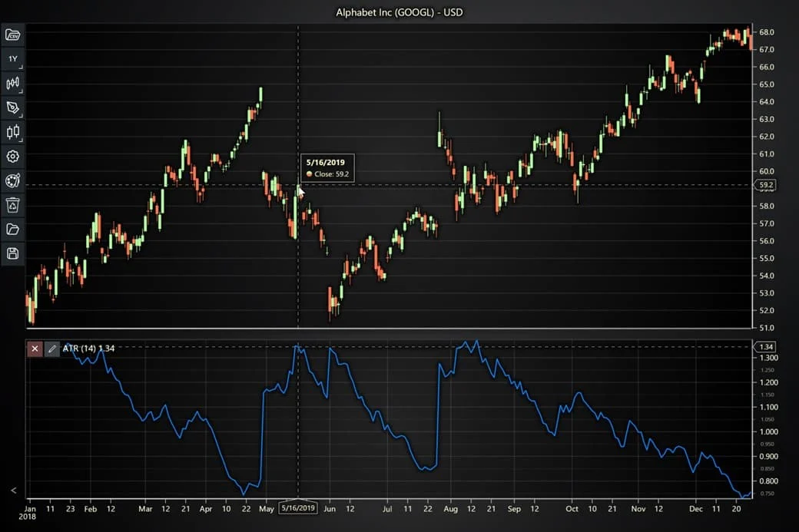Click the Aug label on time axis
The height and width of the screenshot is (532, 799).
coord(450,508)
